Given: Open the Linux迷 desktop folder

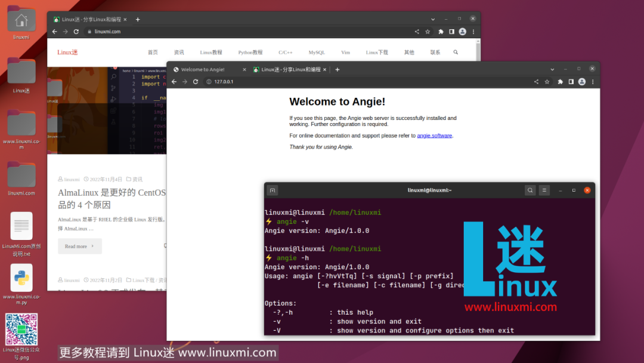Looking at the screenshot, I should point(21,75).
